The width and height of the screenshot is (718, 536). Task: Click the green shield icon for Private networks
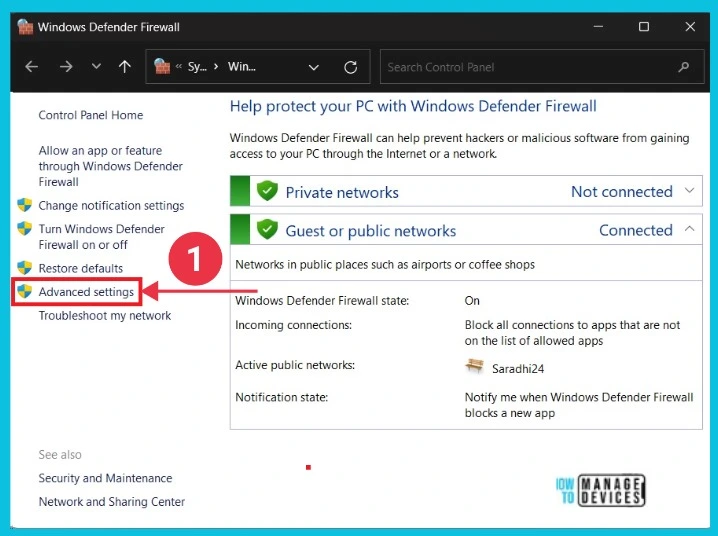(267, 190)
